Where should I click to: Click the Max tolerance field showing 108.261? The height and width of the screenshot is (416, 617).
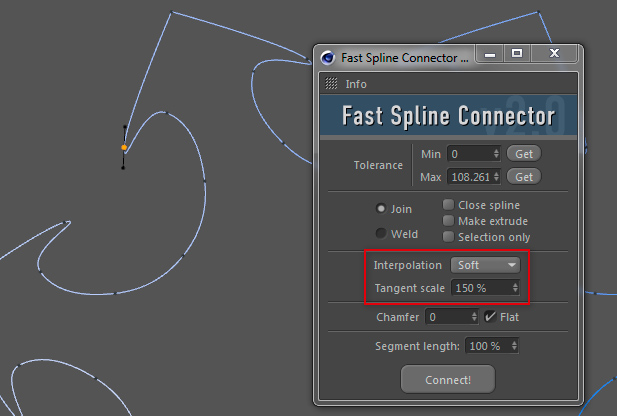[x=473, y=177]
